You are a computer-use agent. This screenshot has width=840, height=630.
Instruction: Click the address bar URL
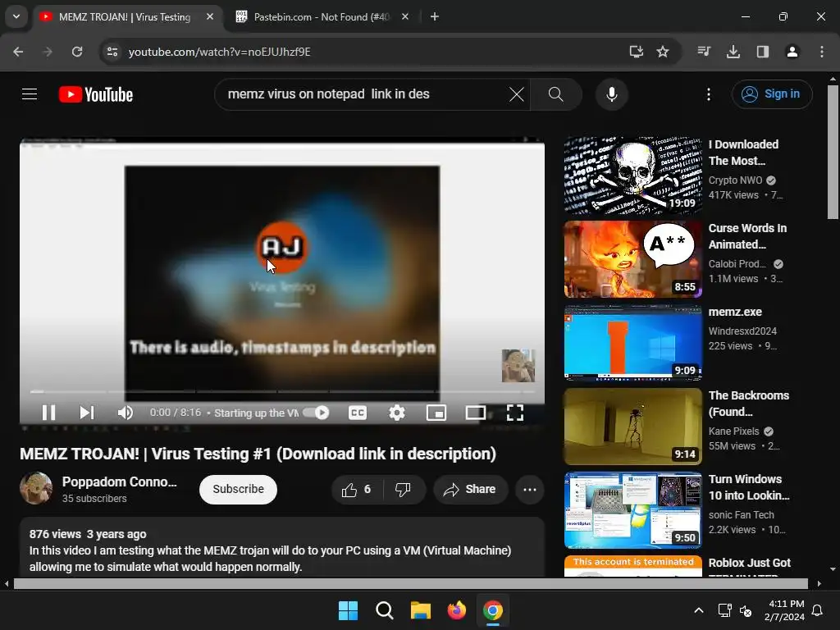(x=219, y=52)
